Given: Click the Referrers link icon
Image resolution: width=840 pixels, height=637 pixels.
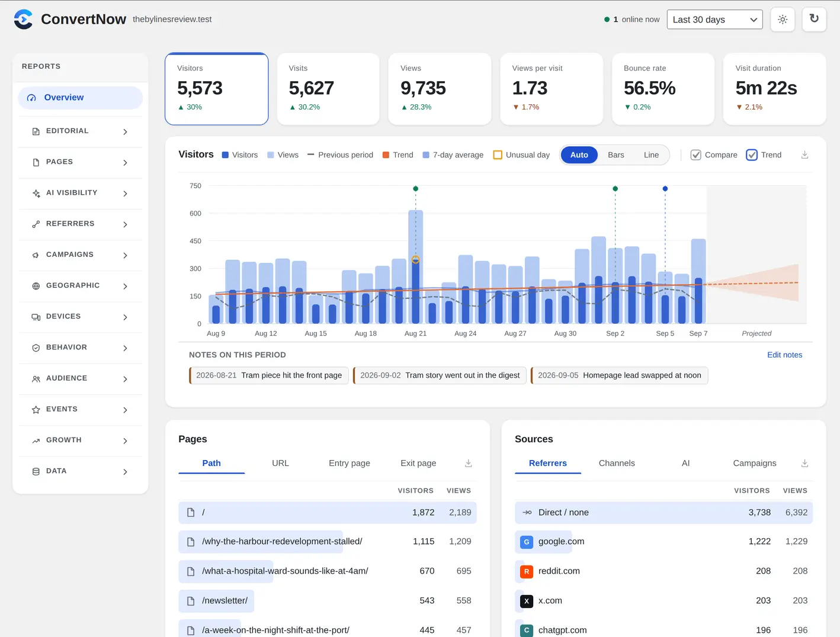Looking at the screenshot, I should tap(36, 224).
